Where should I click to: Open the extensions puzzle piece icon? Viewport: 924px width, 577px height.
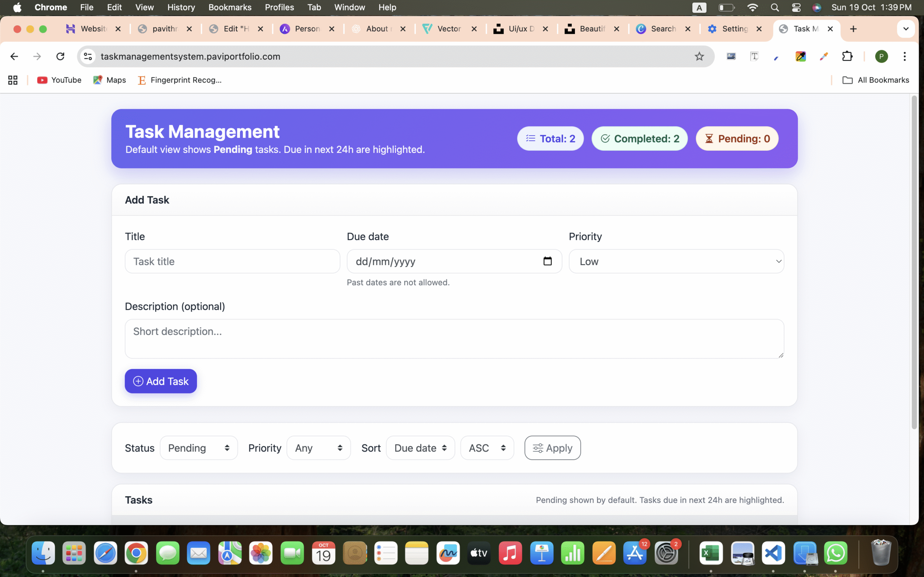point(847,56)
